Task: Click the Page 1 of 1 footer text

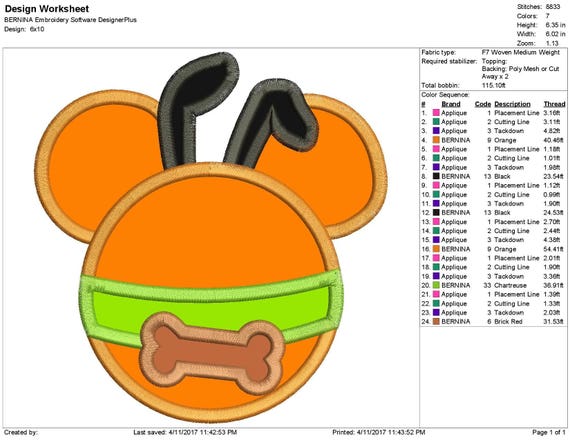Action: (549, 432)
